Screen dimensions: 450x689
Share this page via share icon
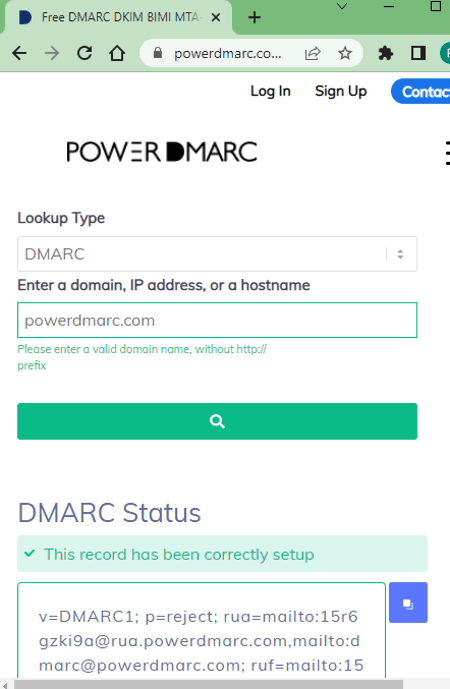click(312, 54)
